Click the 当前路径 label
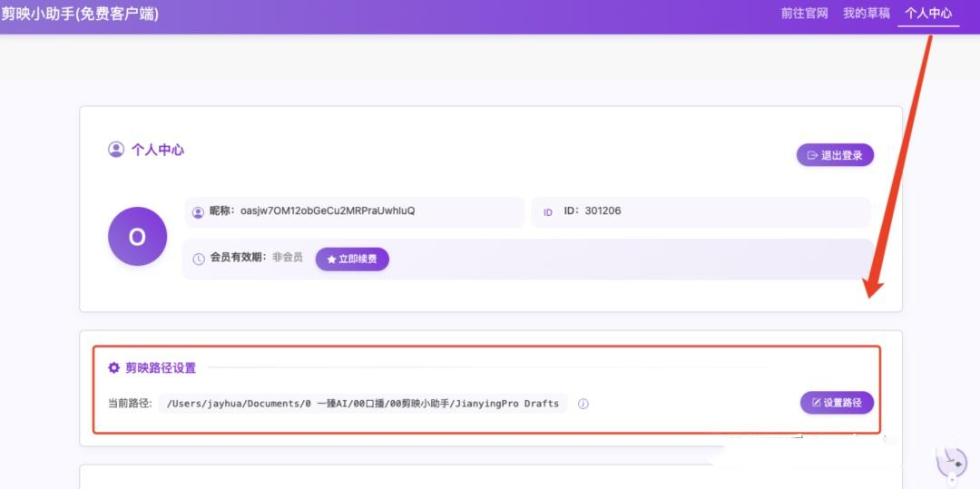 pyautogui.click(x=130, y=404)
